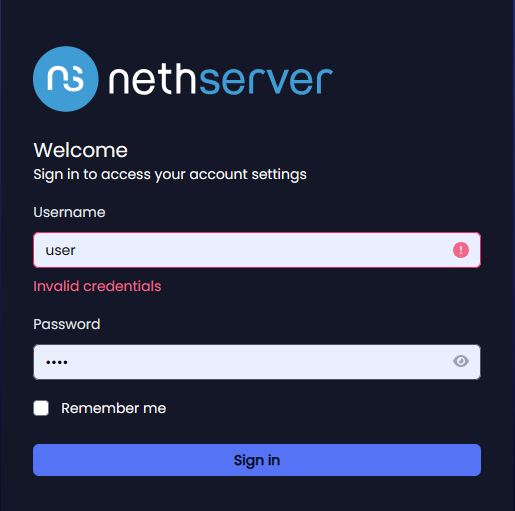Viewport: 515px width, 511px height.
Task: Click the Invalid credentials error message
Action: coord(97,286)
